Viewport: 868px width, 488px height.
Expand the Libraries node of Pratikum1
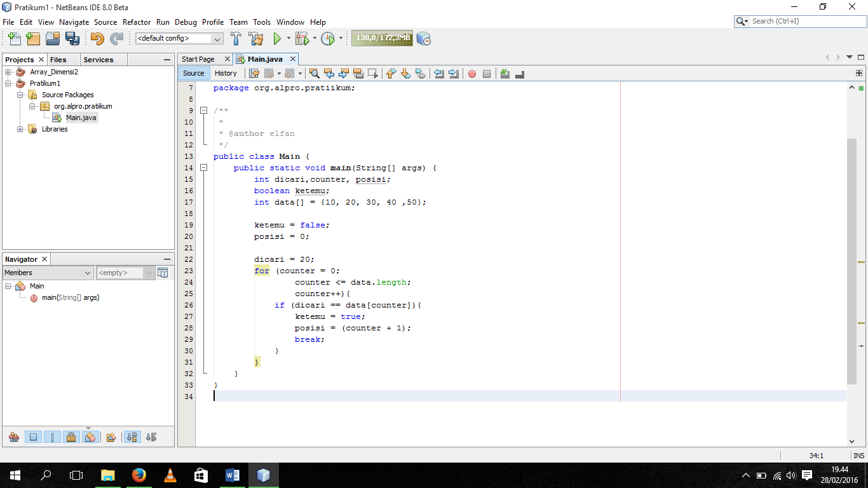(x=19, y=129)
